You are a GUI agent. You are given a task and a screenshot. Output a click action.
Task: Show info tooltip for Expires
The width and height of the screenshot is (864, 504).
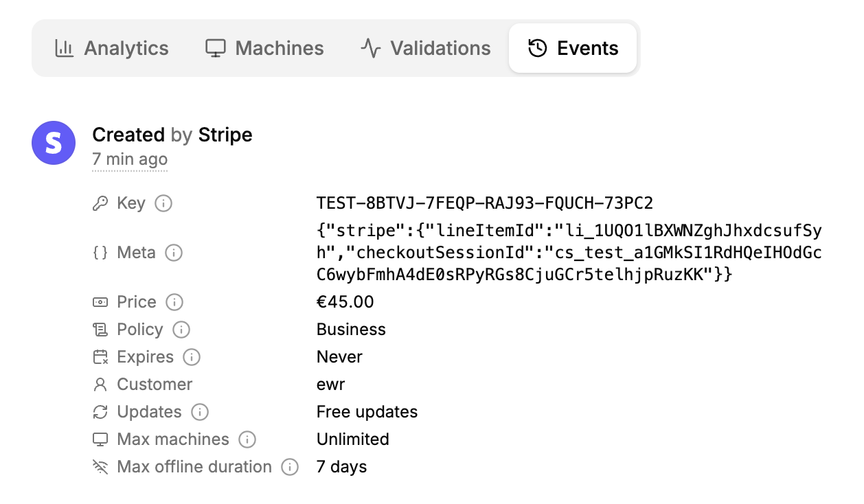(192, 357)
